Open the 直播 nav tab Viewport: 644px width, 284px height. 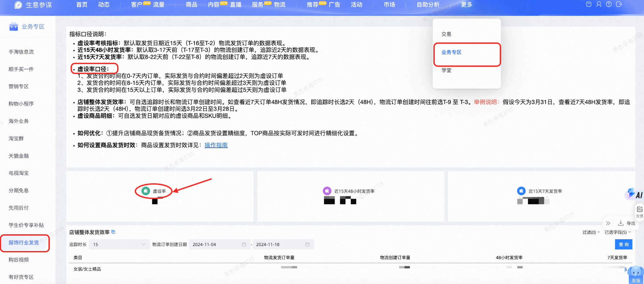235,5
